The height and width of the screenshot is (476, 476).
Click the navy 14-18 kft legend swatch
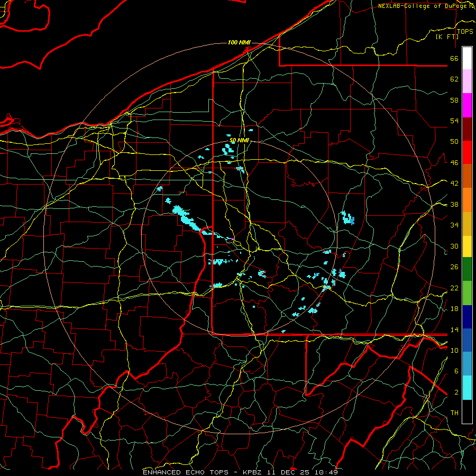click(467, 317)
